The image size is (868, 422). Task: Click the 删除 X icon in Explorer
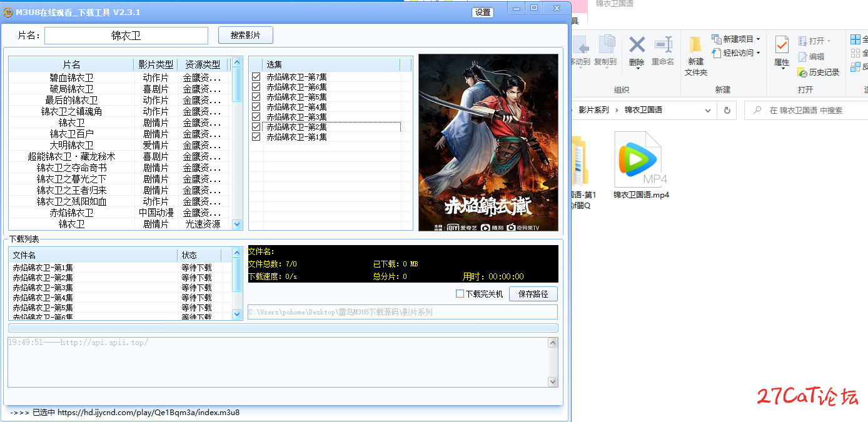tap(637, 44)
